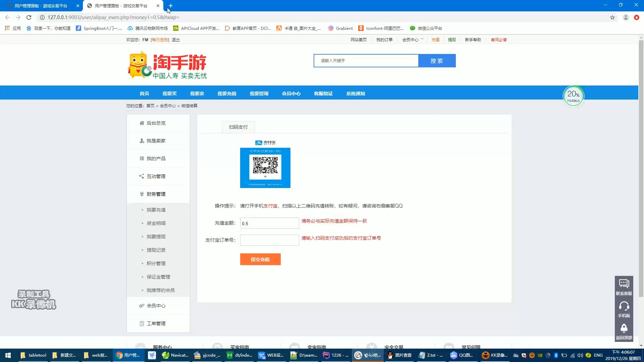The width and height of the screenshot is (644, 362).
Task: Click the 提交充值 button
Action: point(260,259)
